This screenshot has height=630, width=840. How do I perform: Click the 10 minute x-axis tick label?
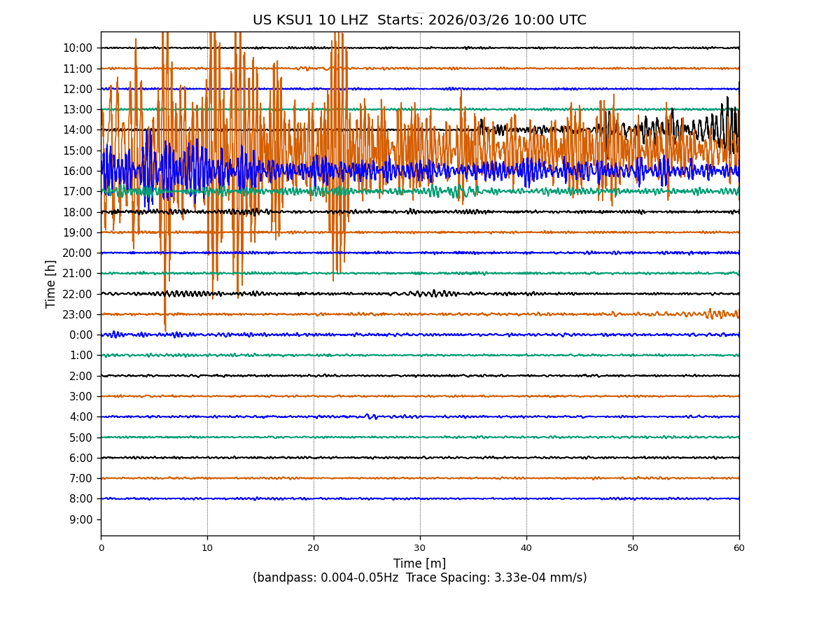207,548
